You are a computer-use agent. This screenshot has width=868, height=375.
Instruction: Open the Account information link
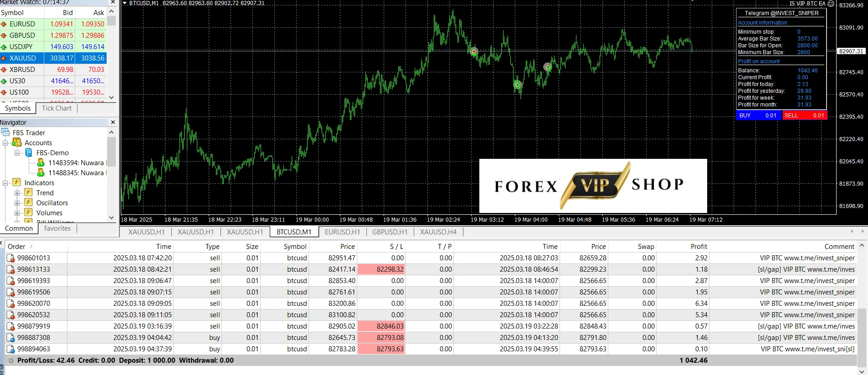(x=762, y=23)
